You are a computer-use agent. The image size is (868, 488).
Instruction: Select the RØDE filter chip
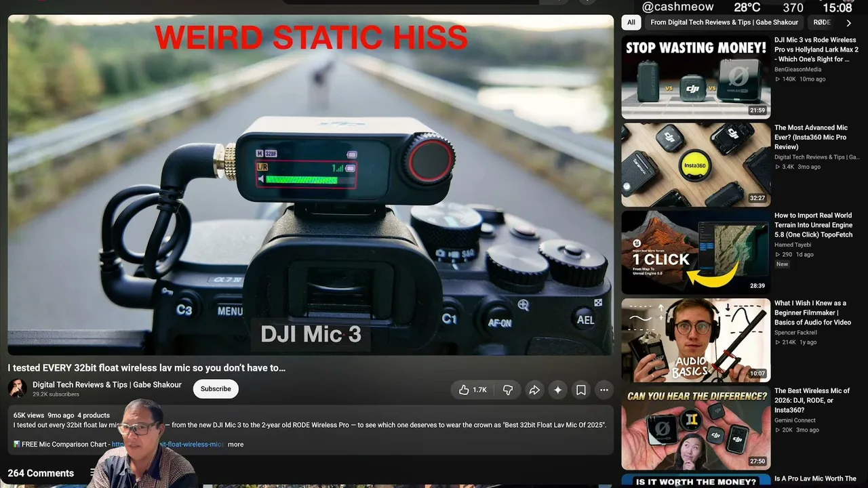[821, 22]
